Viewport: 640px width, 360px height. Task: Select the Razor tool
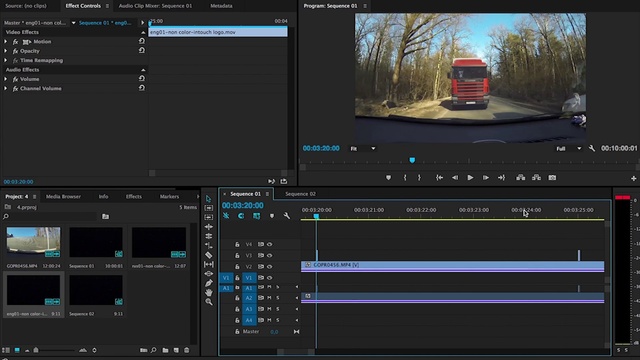(x=209, y=255)
